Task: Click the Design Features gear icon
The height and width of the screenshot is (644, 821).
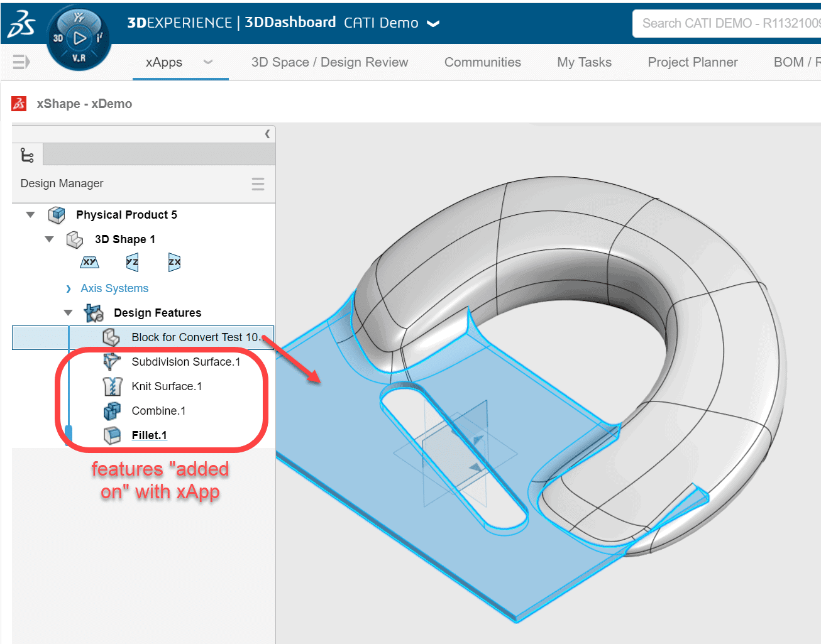Action: pos(94,312)
